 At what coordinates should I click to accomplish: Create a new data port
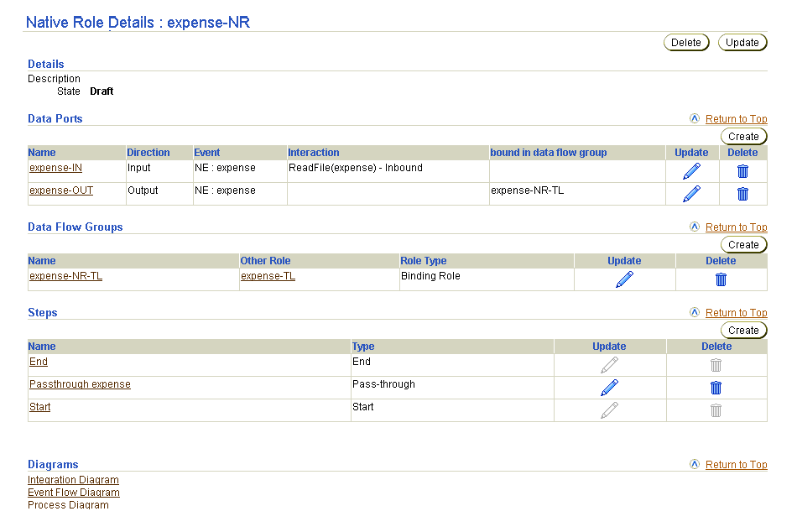click(743, 136)
